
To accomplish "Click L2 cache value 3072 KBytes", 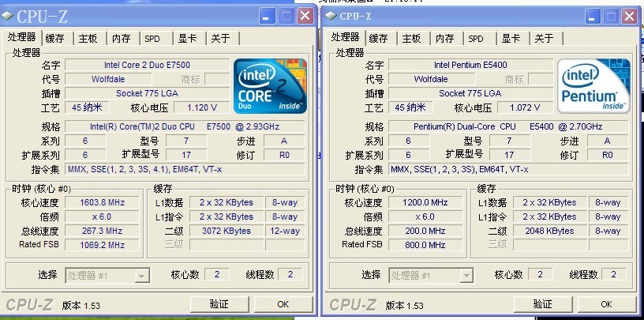I will (227, 231).
